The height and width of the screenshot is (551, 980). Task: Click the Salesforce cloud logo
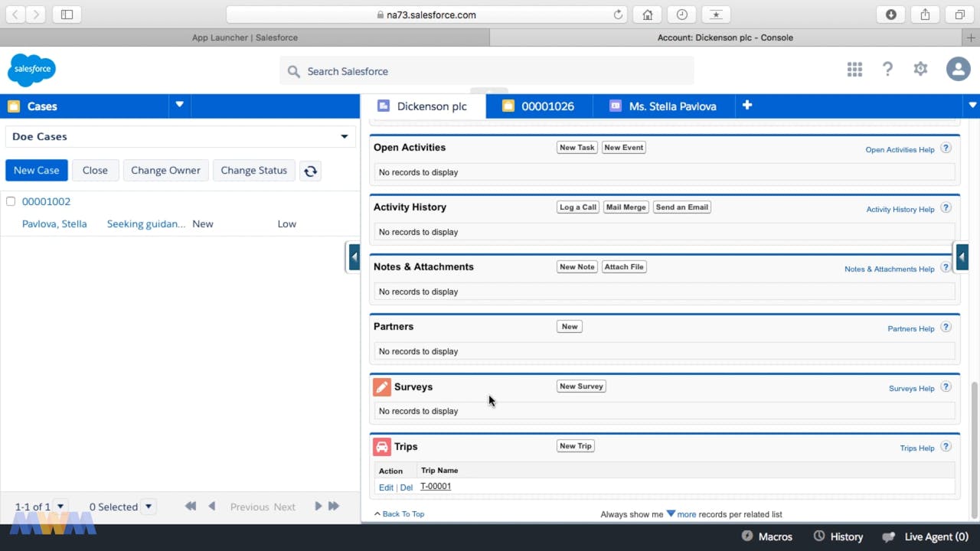pos(31,70)
